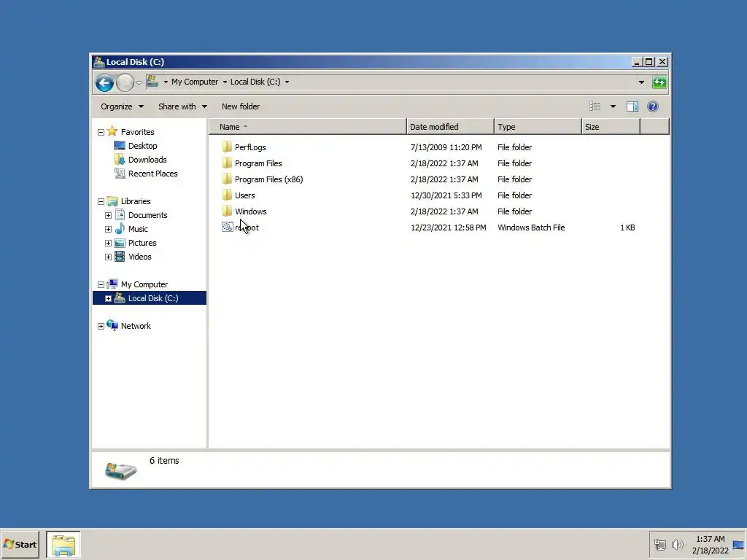The width and height of the screenshot is (747, 560).
Task: Open the Videos library
Action: pyautogui.click(x=139, y=256)
